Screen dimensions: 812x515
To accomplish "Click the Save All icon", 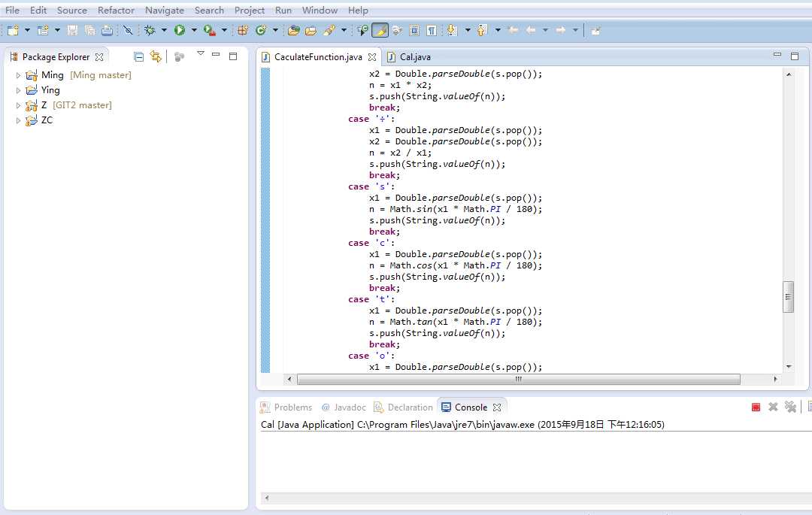I will click(89, 31).
